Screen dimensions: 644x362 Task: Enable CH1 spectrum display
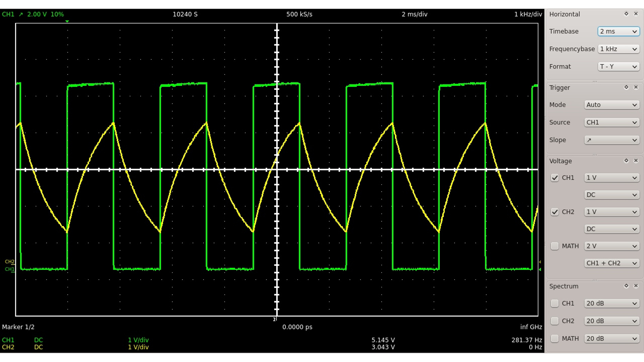[555, 303]
